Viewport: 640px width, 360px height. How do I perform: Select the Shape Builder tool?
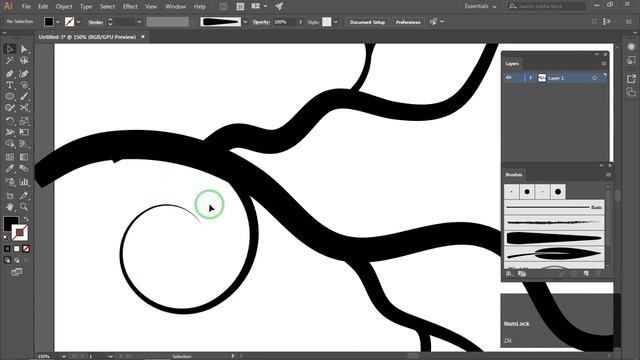[x=10, y=144]
